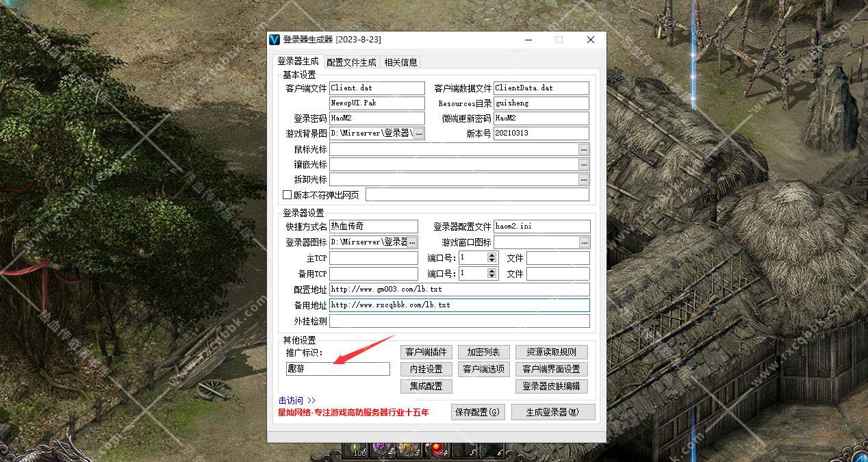The width and height of the screenshot is (868, 462).
Task: Close the 登录器生成器 window
Action: tap(591, 40)
